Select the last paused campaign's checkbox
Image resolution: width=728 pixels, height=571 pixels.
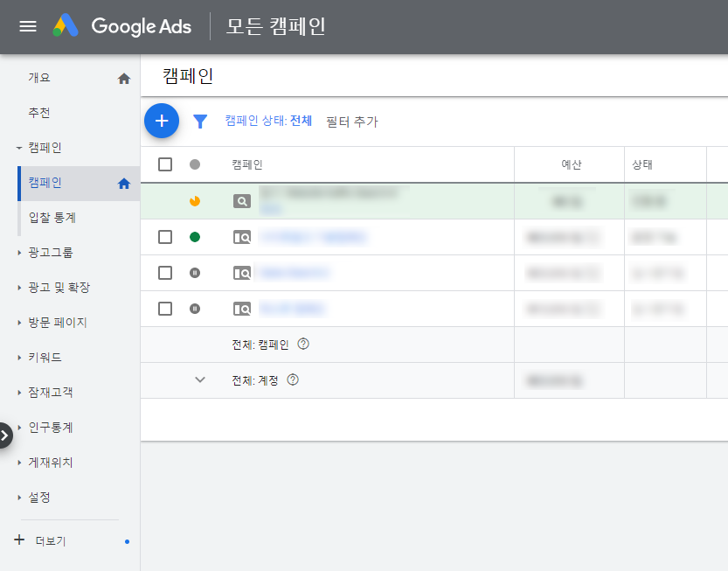(x=165, y=308)
